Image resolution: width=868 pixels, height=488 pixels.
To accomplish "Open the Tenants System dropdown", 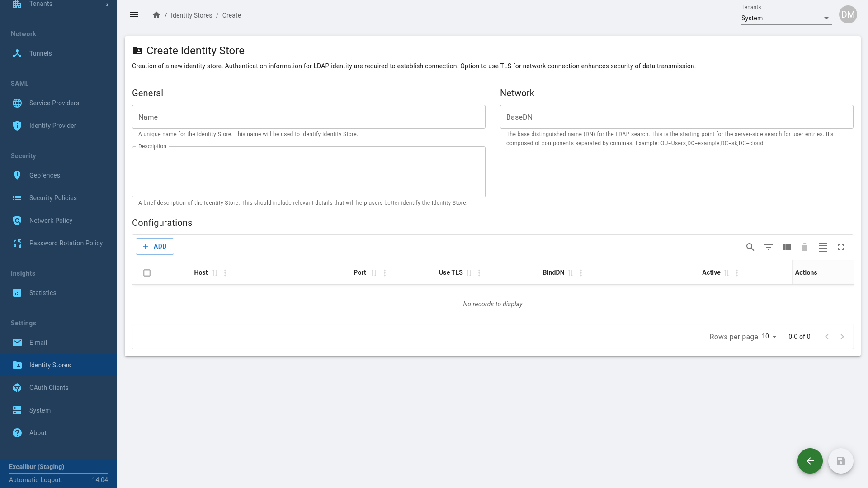I will click(786, 18).
